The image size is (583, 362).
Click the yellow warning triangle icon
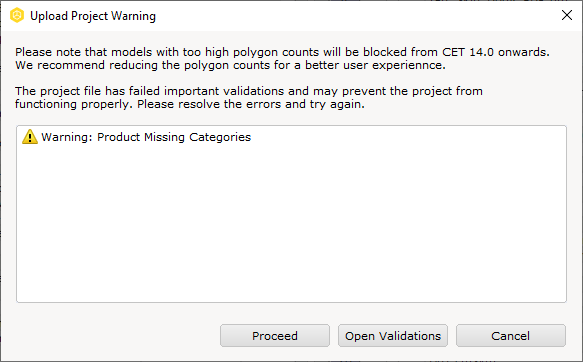30,137
